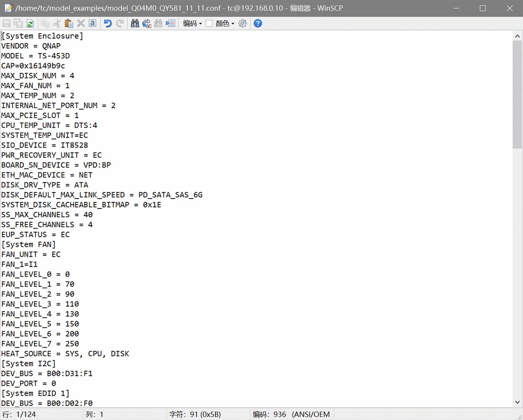
Task: Click the line 'SIO_DEVICE = IT8528'
Action: [45, 145]
